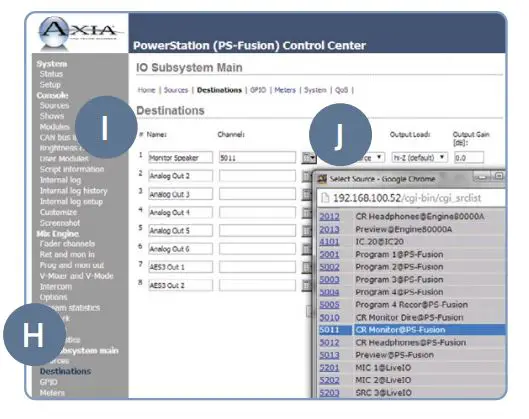Click the Monitor Speaker name field
This screenshot has height=419, width=529.
tap(180, 158)
